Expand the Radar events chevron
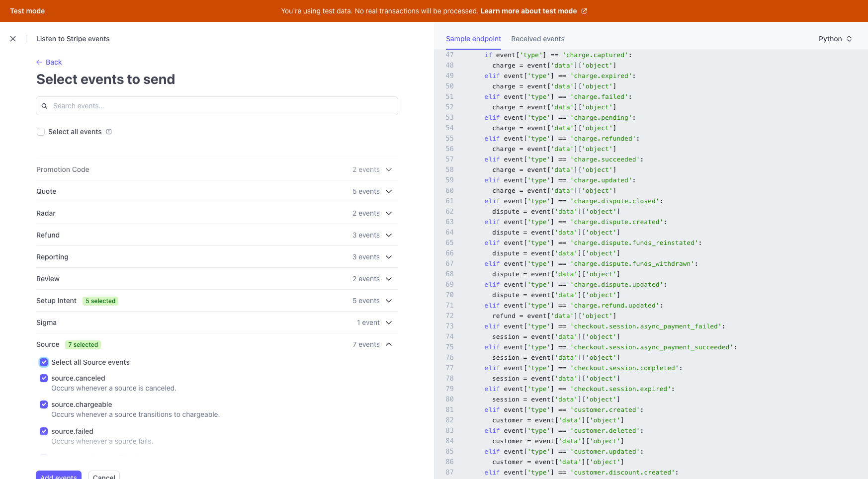868x479 pixels. point(389,213)
